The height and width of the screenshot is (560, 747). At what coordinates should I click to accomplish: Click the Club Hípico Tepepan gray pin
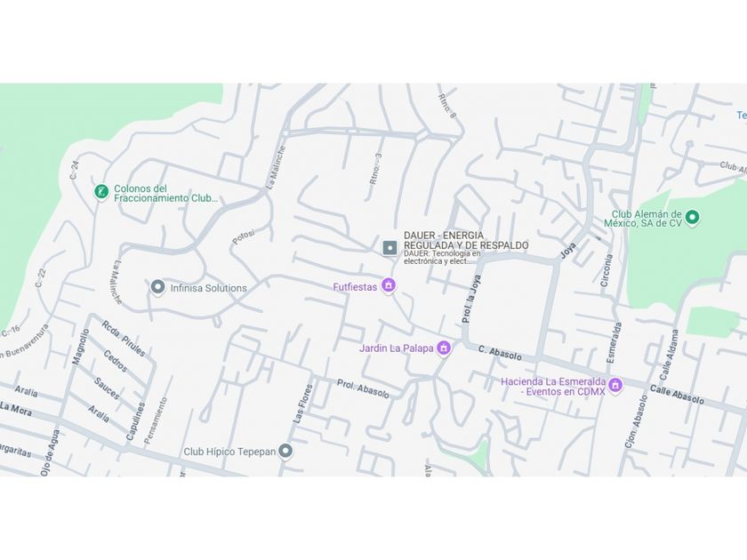pos(285,451)
